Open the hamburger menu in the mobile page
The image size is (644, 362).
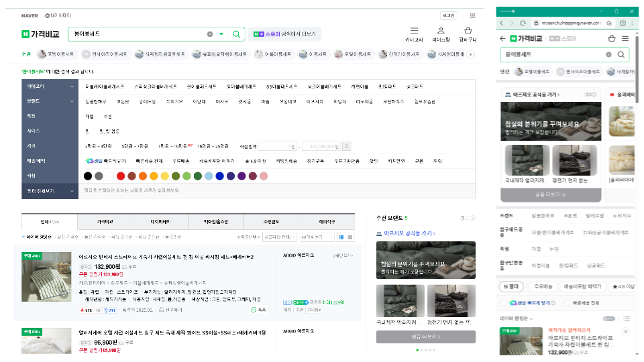pos(625,39)
